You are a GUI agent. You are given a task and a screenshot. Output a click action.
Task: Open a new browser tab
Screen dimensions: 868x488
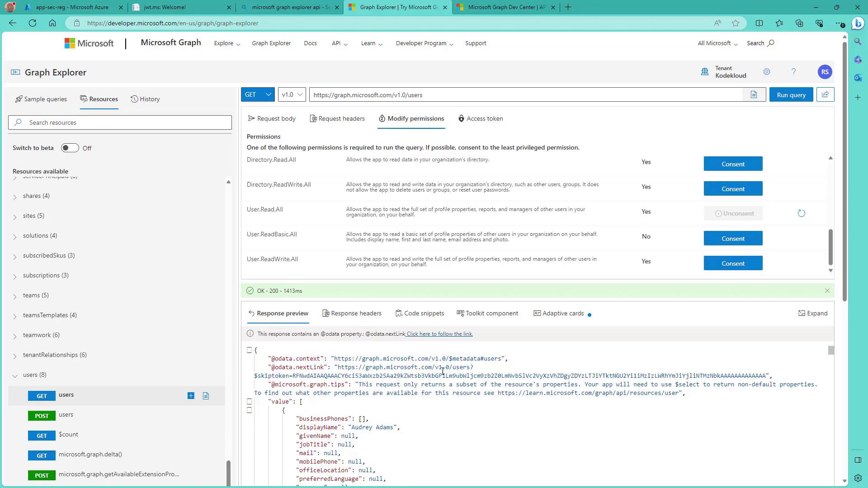pyautogui.click(x=568, y=7)
